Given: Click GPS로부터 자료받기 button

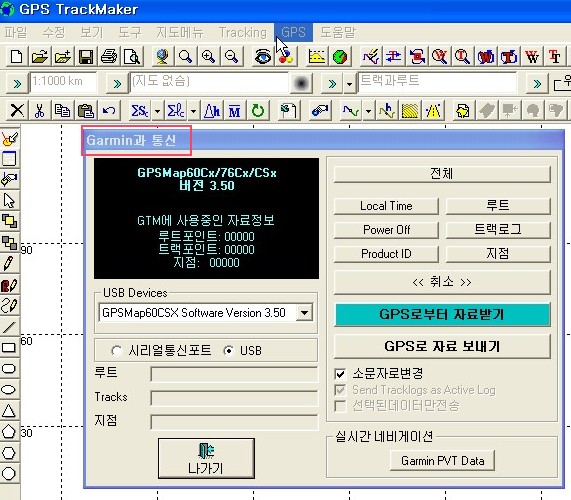Looking at the screenshot, I should (x=442, y=314).
